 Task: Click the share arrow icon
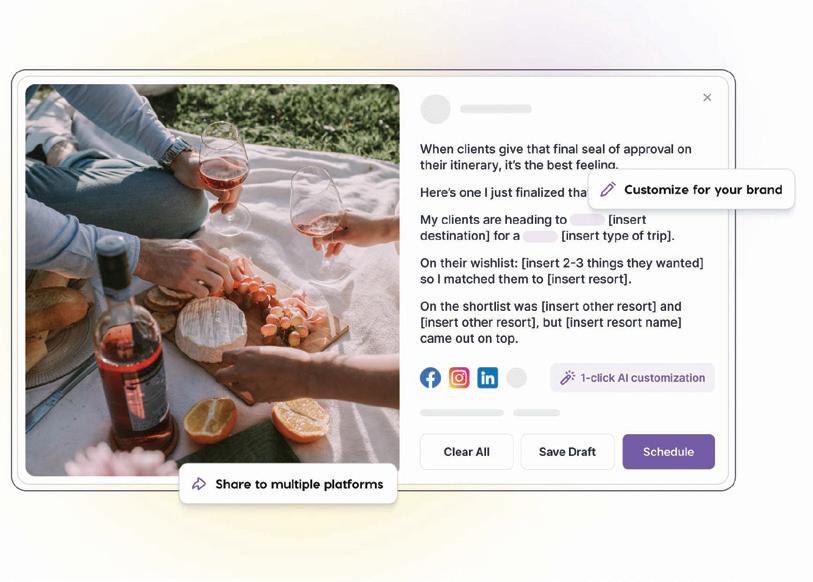pyautogui.click(x=199, y=484)
